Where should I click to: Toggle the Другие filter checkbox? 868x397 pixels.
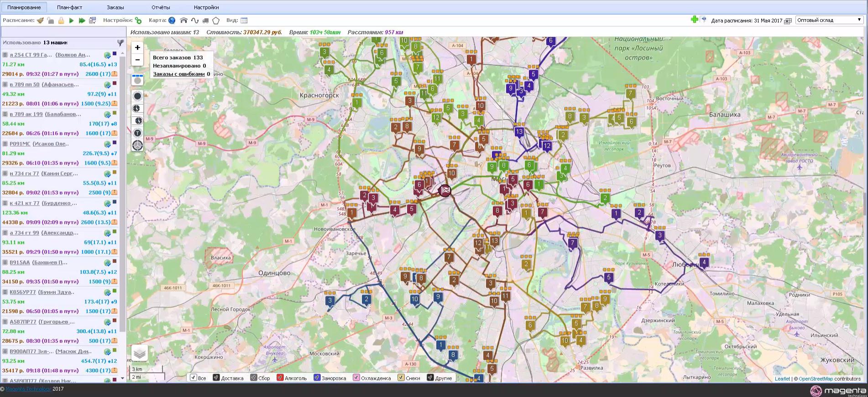(x=430, y=378)
